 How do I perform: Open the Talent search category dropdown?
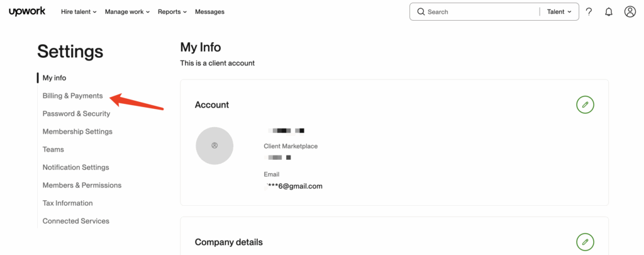click(559, 11)
